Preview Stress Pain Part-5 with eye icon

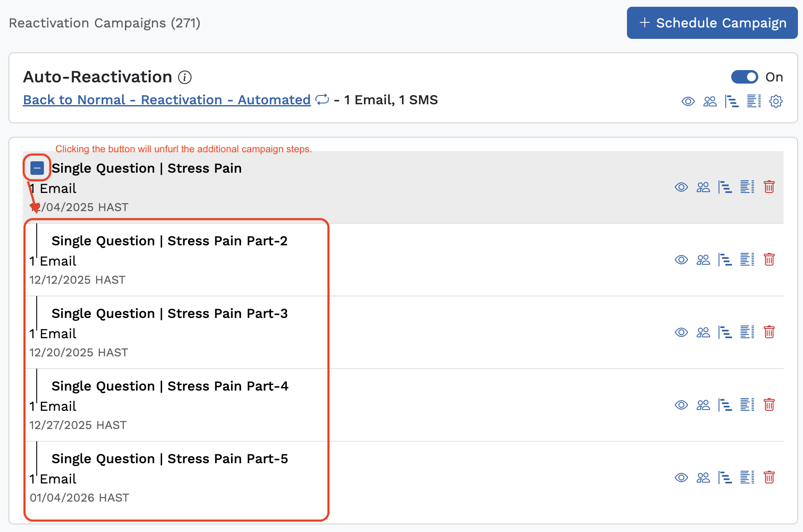coord(681,478)
